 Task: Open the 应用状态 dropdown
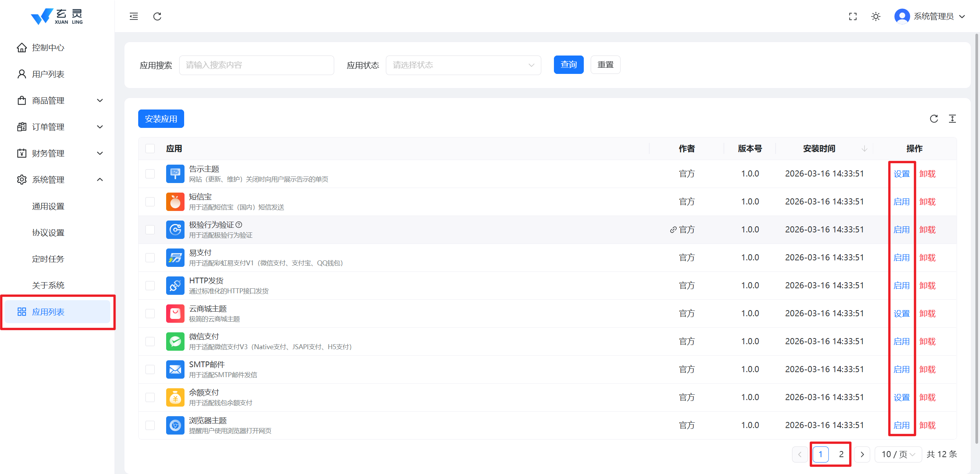click(x=463, y=65)
